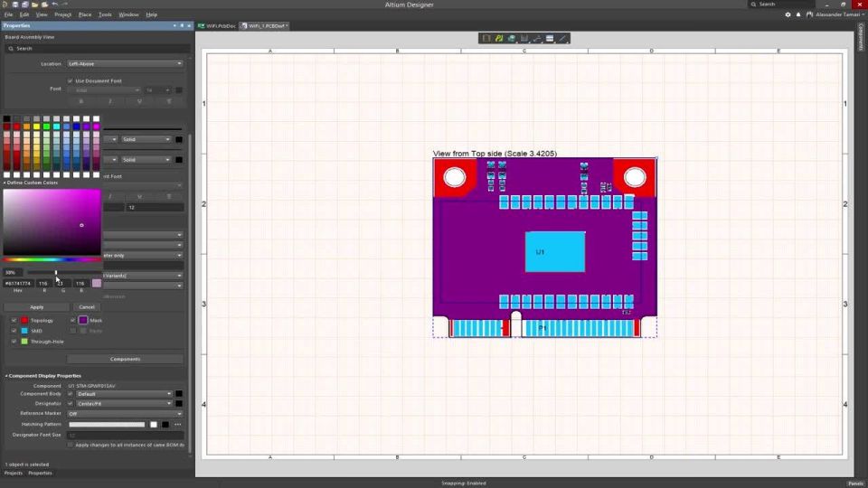Image resolution: width=868 pixels, height=488 pixels.
Task: Open the collapsed Components panel on right edge
Action: [x=861, y=37]
